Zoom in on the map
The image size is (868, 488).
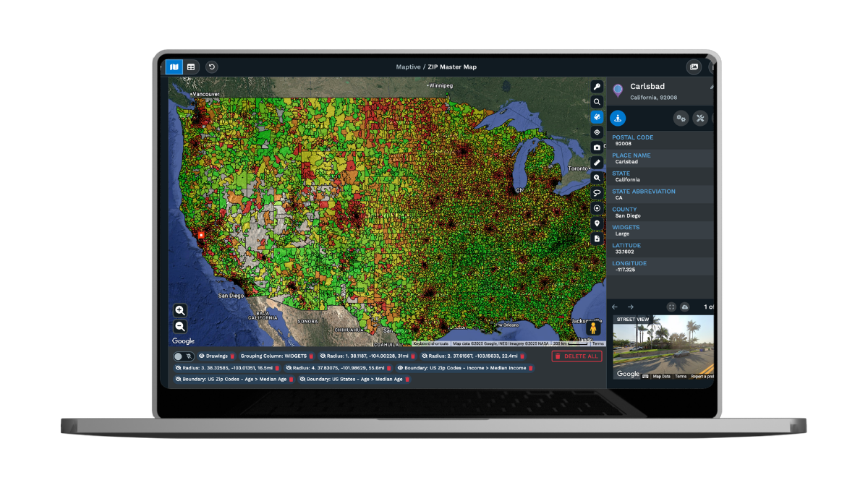click(x=180, y=310)
